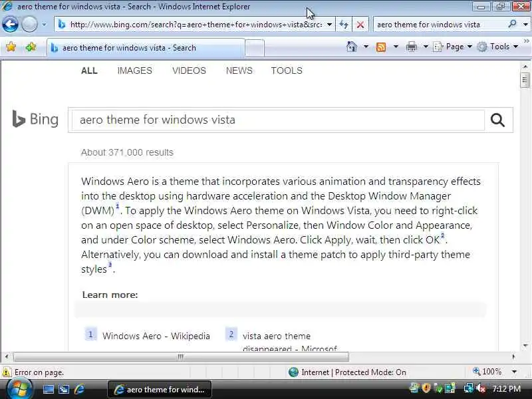Click horizontal scrollbar left arrow
This screenshot has height=399, width=532.
point(7,356)
